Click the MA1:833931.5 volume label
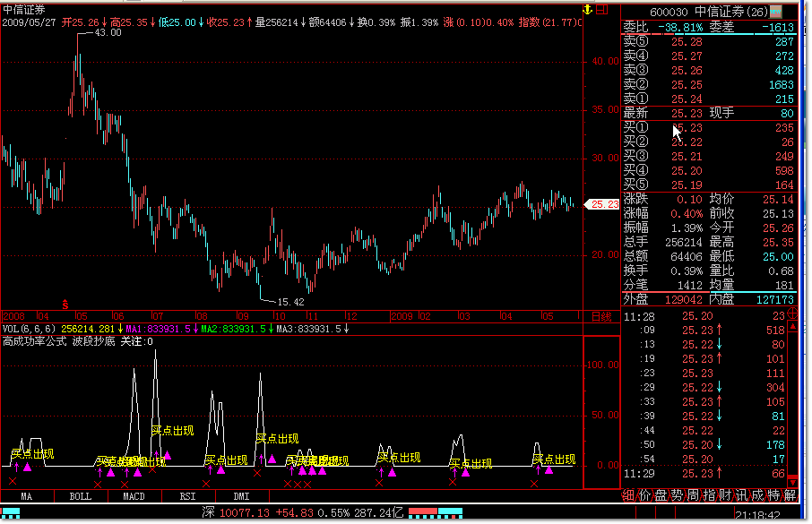Viewport: 812px width, 524px height. tap(158, 329)
